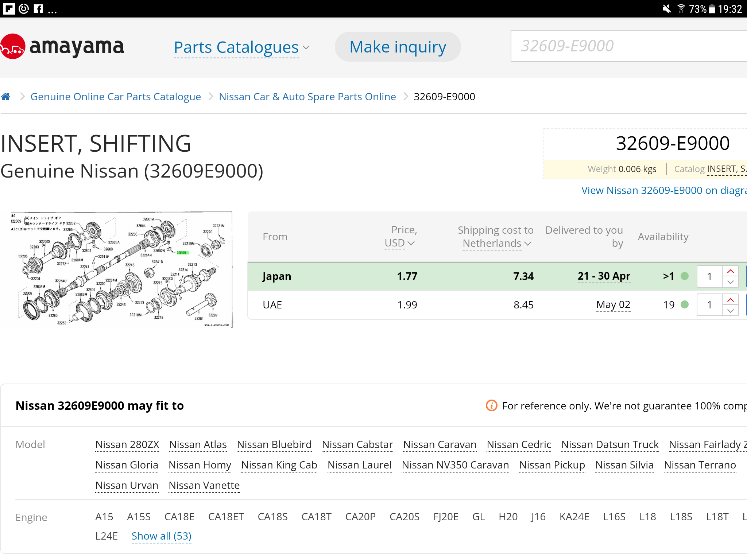Click the CA18ET engine code
The image size is (747, 560).
tap(226, 517)
